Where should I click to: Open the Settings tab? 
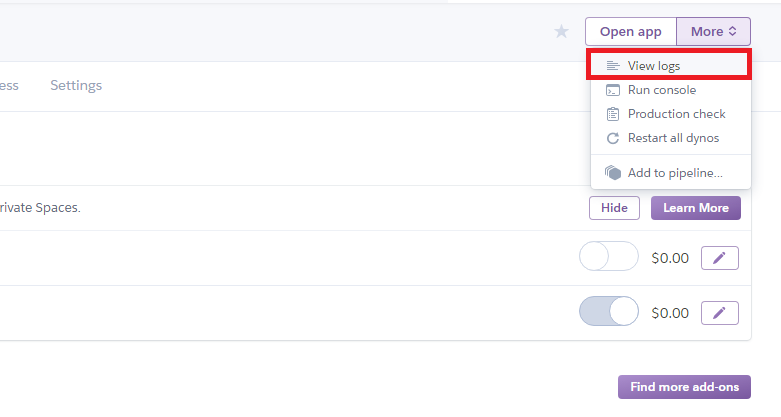point(76,85)
